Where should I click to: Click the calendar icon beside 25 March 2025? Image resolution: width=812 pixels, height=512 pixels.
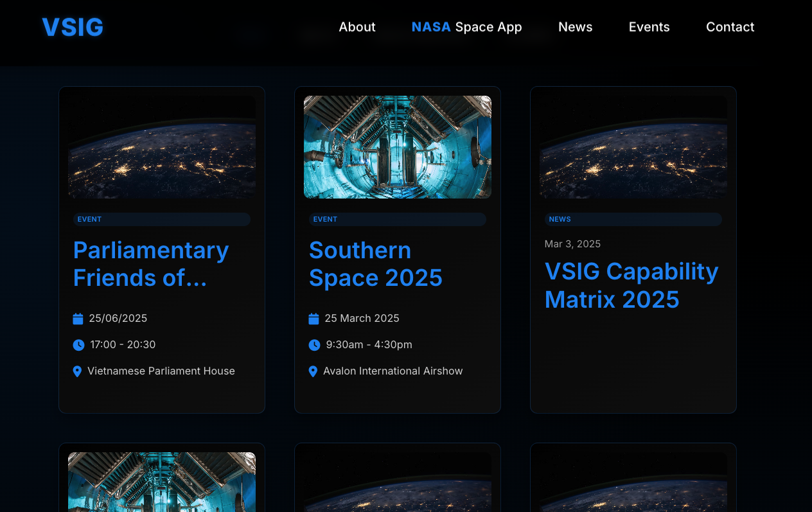313,319
